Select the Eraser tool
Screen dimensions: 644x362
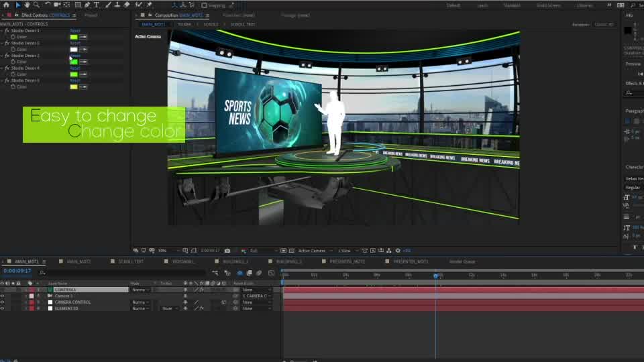[127, 5]
